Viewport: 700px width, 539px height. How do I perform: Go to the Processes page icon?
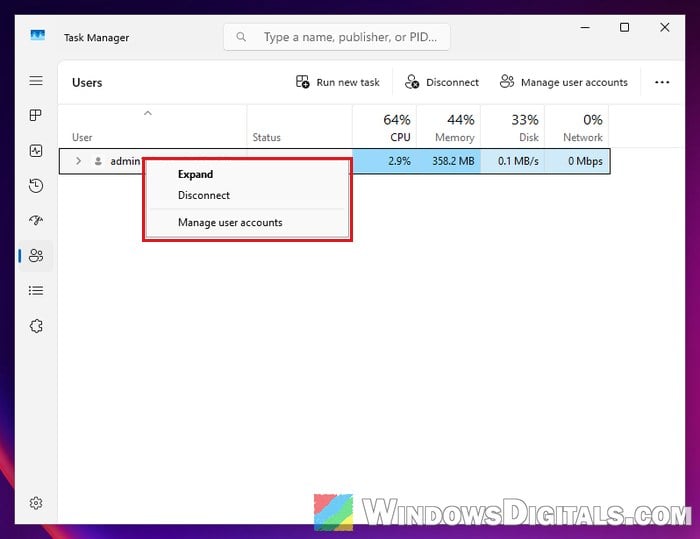click(36, 115)
